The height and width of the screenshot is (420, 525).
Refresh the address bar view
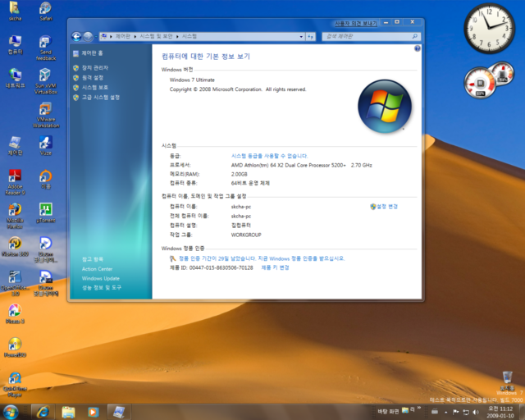[x=311, y=37]
